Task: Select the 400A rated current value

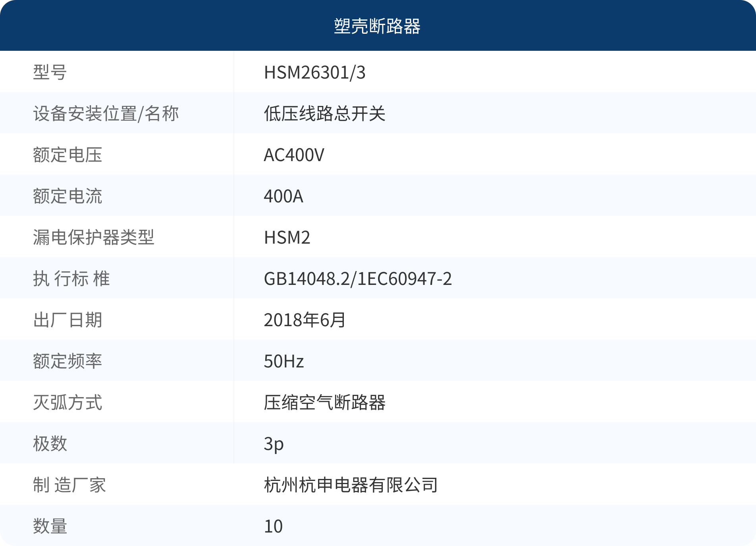Action: pyautogui.click(x=283, y=196)
